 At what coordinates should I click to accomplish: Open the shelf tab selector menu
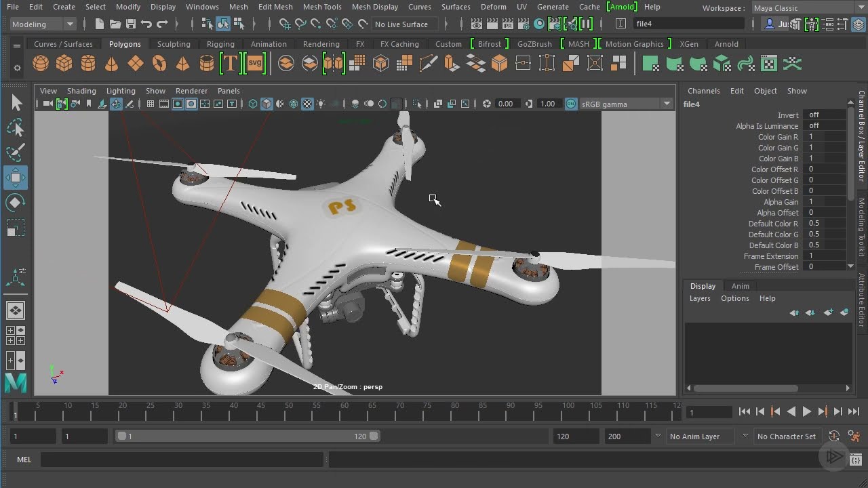click(17, 45)
